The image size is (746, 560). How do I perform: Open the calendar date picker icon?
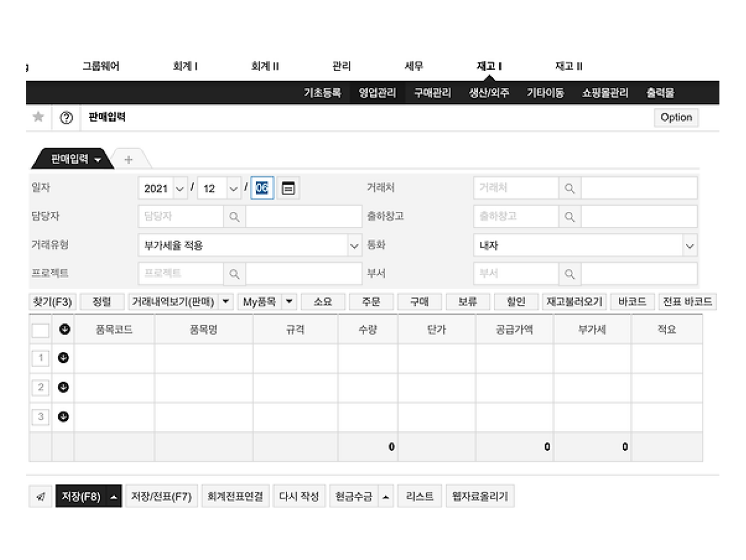288,188
